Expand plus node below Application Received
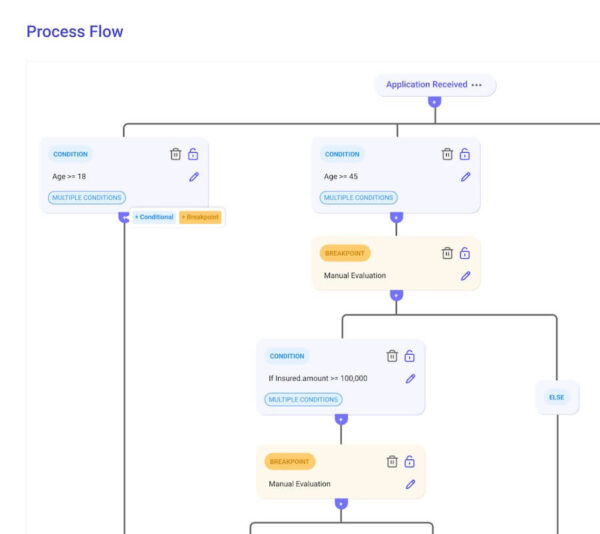Viewport: 600px width, 534px height. coord(433,102)
